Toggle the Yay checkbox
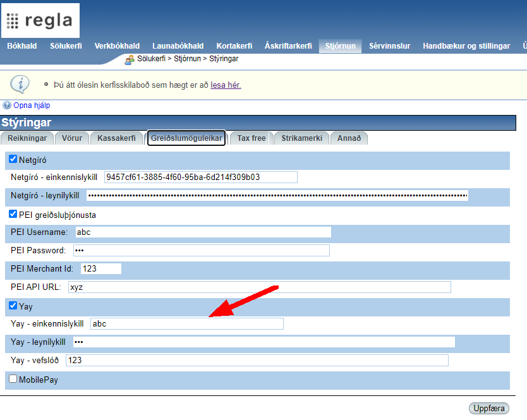Image resolution: width=527 pixels, height=420 pixels. click(x=13, y=306)
